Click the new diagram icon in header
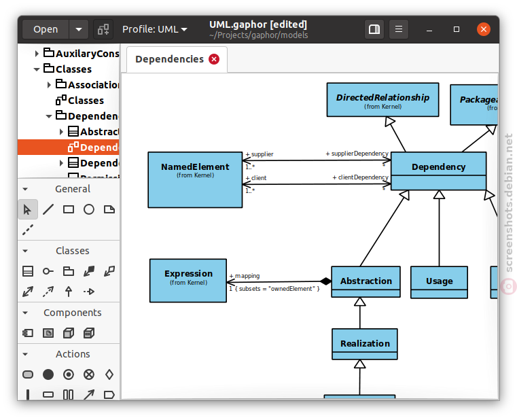 (x=103, y=29)
